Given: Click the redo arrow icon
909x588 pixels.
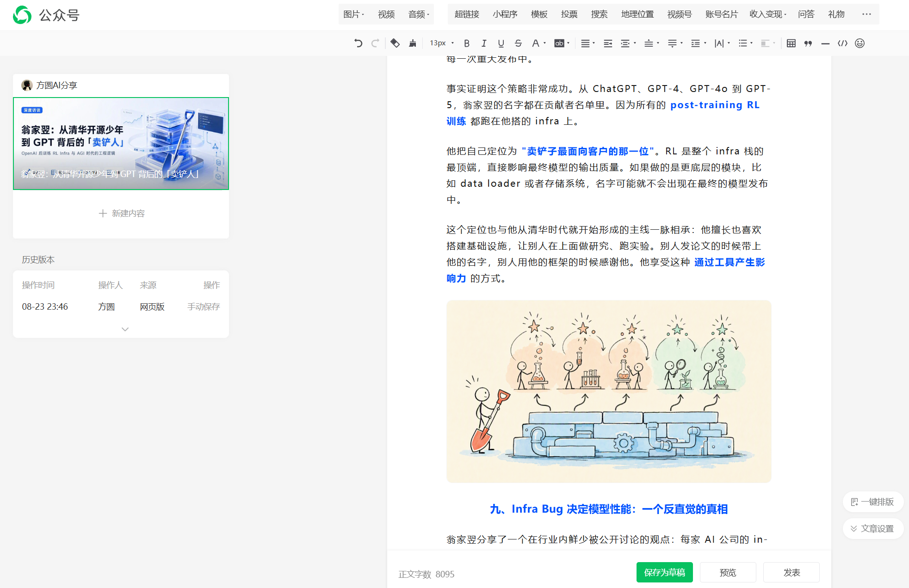Looking at the screenshot, I should point(375,43).
